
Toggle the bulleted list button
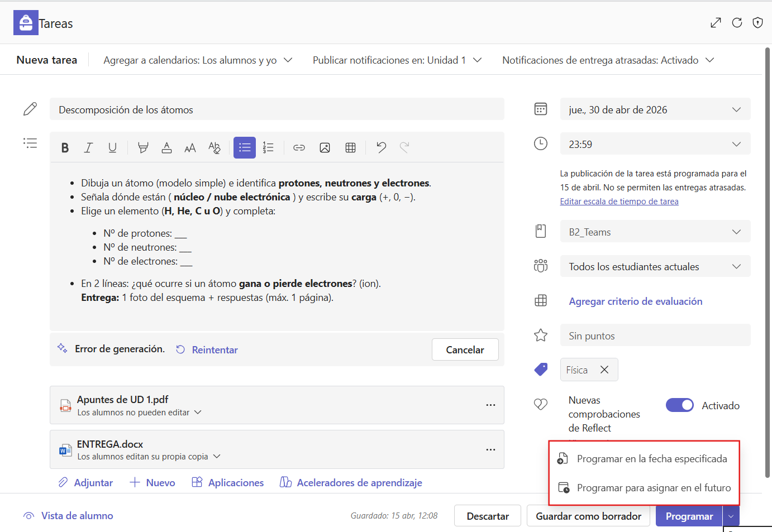(245, 147)
